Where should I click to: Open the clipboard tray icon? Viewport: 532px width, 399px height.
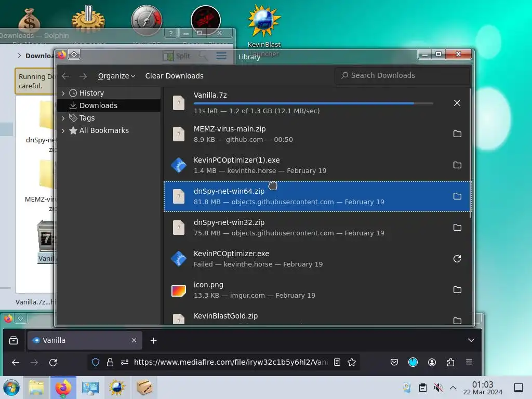coord(423,388)
